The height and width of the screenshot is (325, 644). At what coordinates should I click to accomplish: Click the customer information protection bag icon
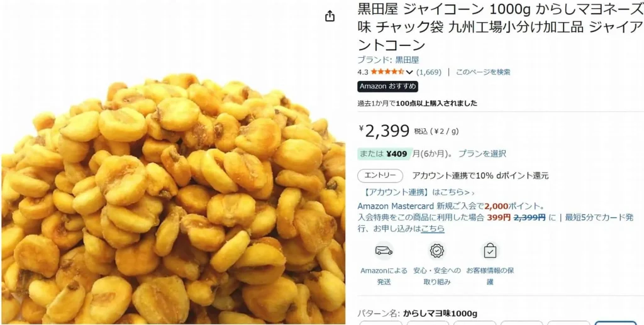489,250
